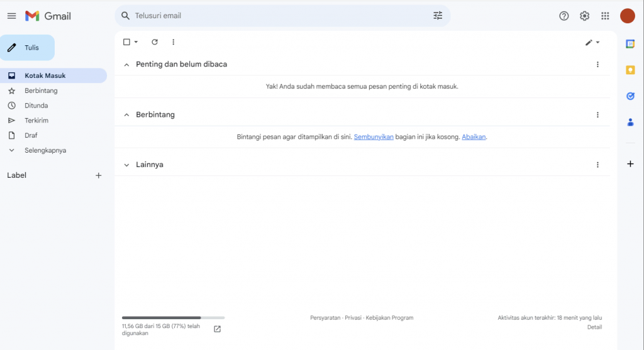Image resolution: width=644 pixels, height=350 pixels.
Task: Click the Sembunyikan link
Action: click(374, 137)
